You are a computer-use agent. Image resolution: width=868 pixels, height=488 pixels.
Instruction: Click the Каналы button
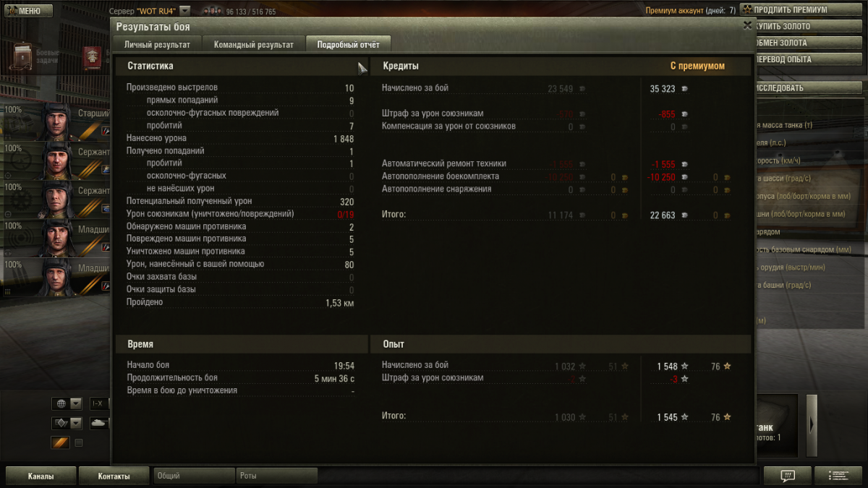pyautogui.click(x=41, y=476)
